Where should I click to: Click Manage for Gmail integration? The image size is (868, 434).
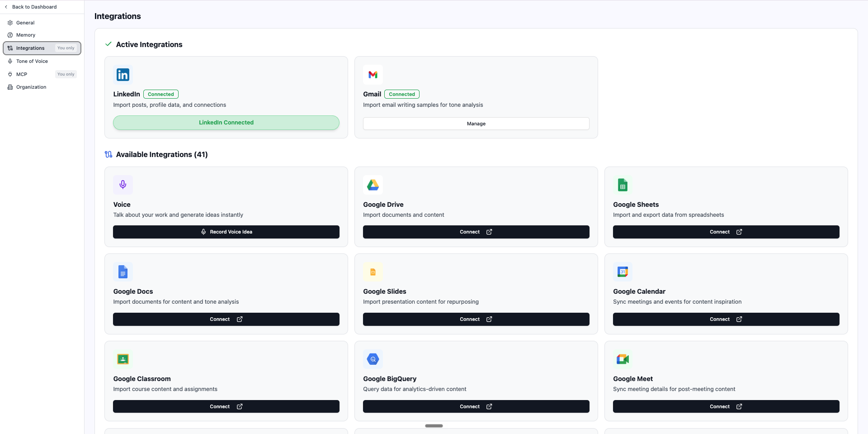point(476,124)
